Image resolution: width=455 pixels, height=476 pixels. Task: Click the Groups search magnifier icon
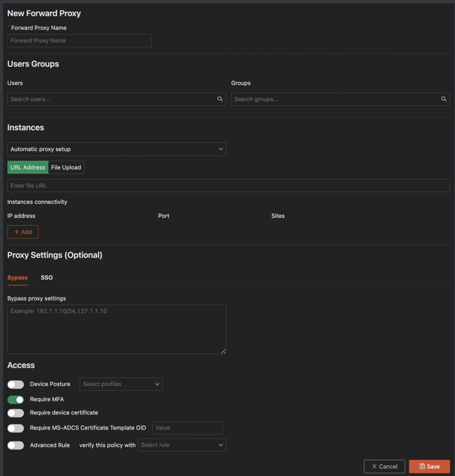444,99
